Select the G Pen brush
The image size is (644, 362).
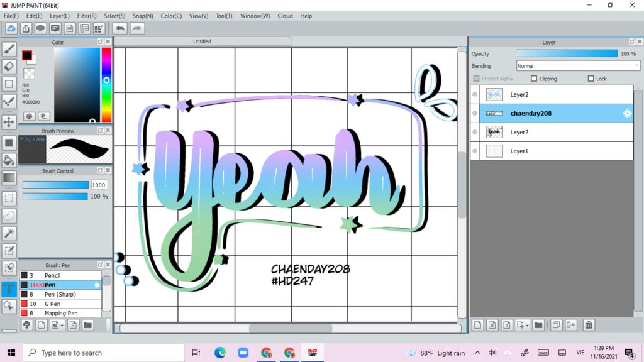coord(60,304)
